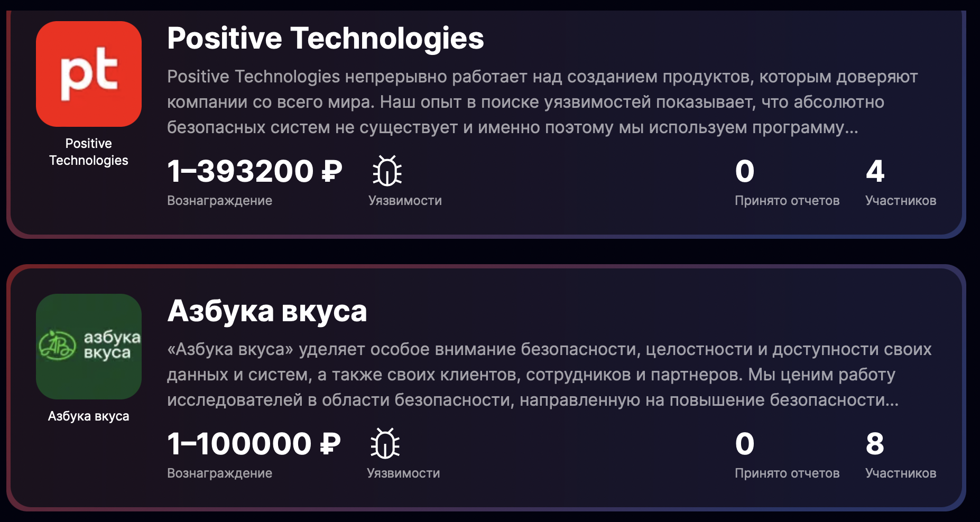Click the 8 Участников count
The image size is (980, 522).
[x=875, y=444]
